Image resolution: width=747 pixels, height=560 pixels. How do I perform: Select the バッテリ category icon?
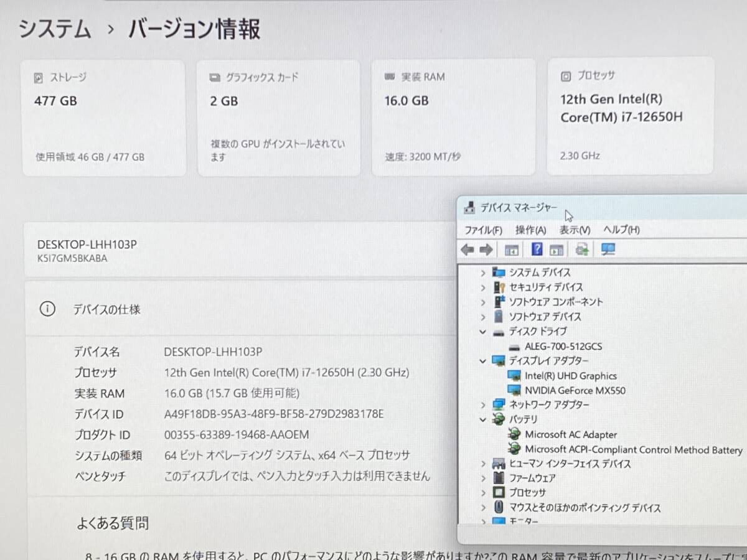click(498, 419)
